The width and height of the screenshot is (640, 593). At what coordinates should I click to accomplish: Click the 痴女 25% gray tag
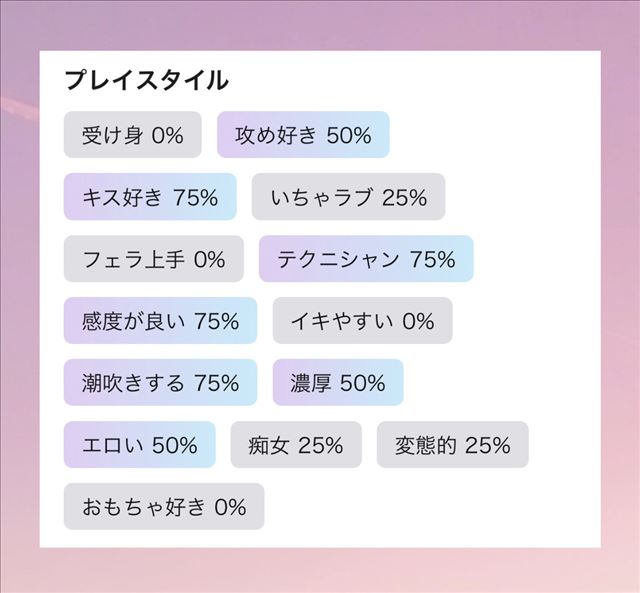pos(296,444)
